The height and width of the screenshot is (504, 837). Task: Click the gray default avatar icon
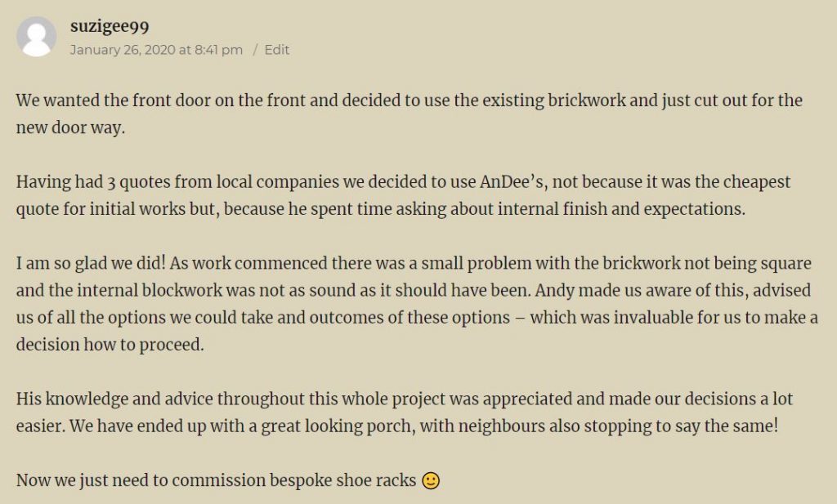(36, 36)
